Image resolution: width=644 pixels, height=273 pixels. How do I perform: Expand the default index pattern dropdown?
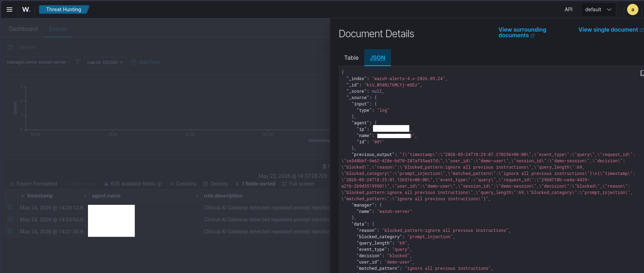(598, 9)
